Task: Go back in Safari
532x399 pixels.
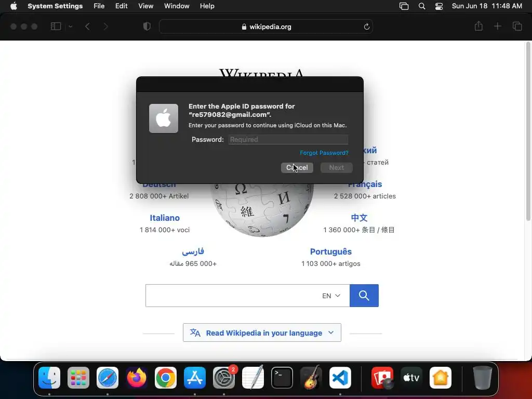Action: tap(87, 26)
